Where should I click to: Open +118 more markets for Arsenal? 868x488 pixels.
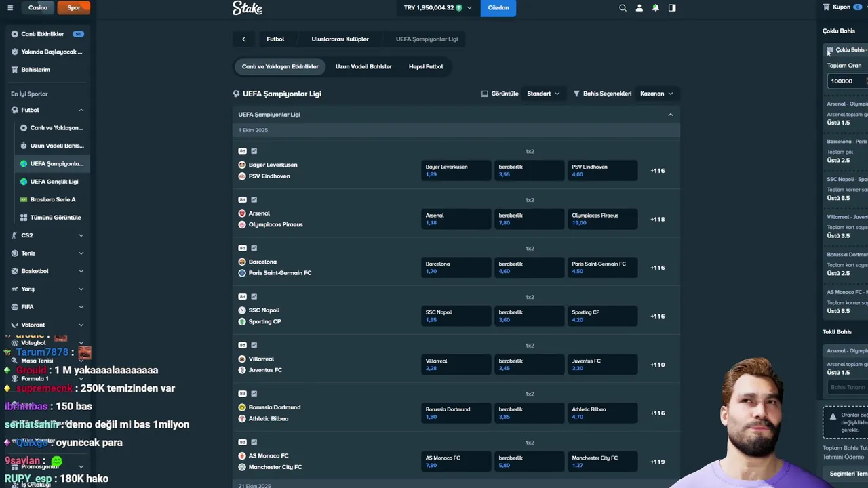tap(658, 219)
